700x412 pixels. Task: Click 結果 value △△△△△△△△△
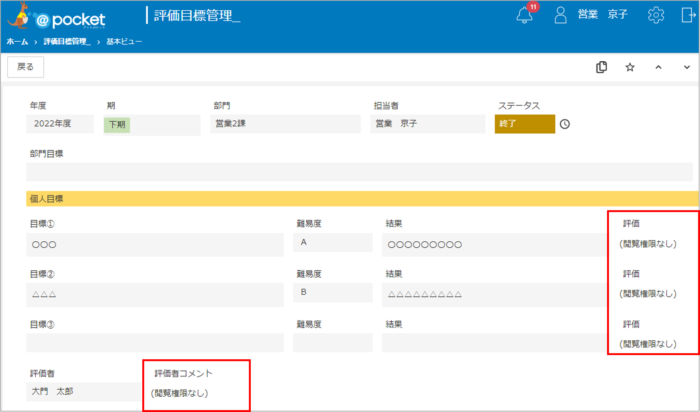494,295
